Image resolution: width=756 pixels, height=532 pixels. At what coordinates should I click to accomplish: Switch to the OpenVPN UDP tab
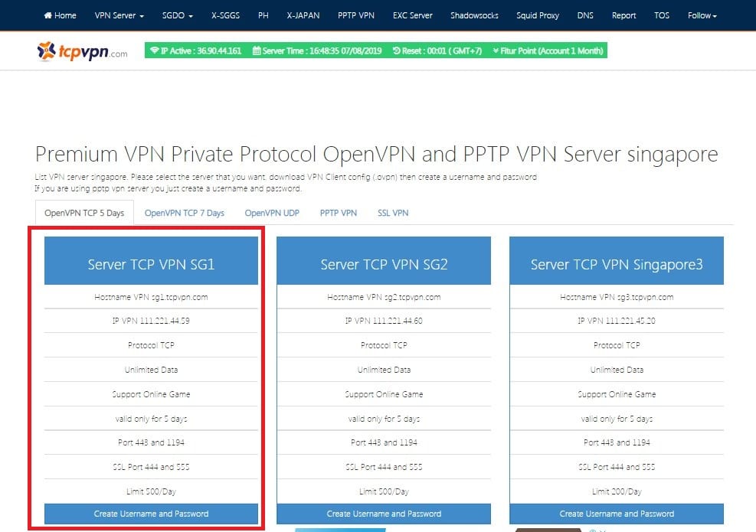coord(272,213)
